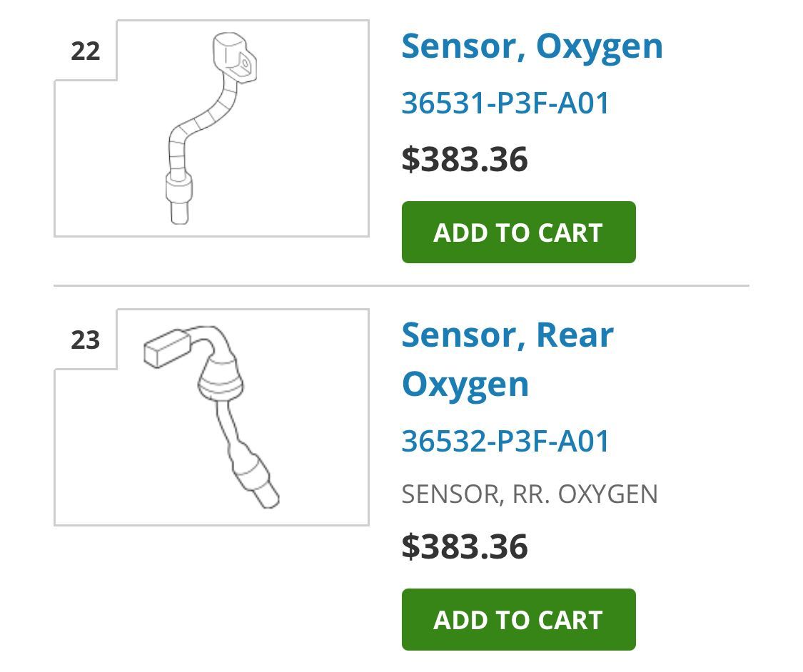Screen dimensions: 803x672
Task: Click the diagram reference number 22
Action: point(86,51)
